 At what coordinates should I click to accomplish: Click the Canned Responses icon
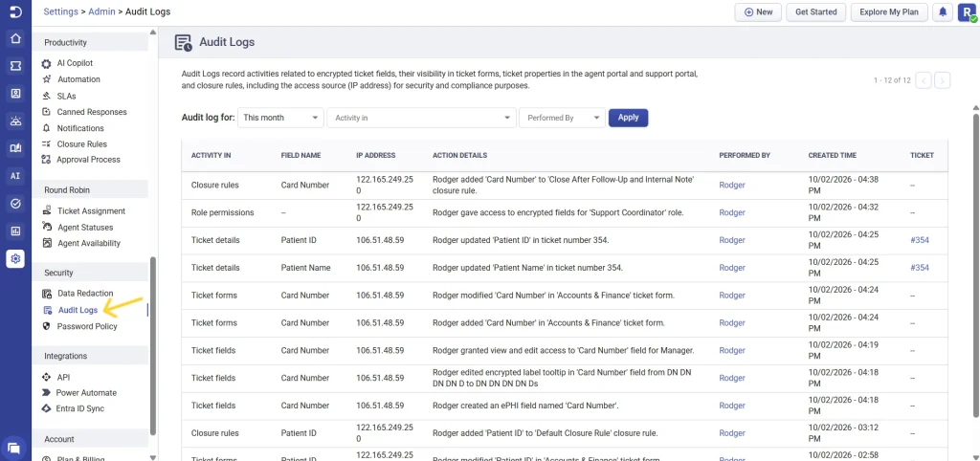[46, 112]
